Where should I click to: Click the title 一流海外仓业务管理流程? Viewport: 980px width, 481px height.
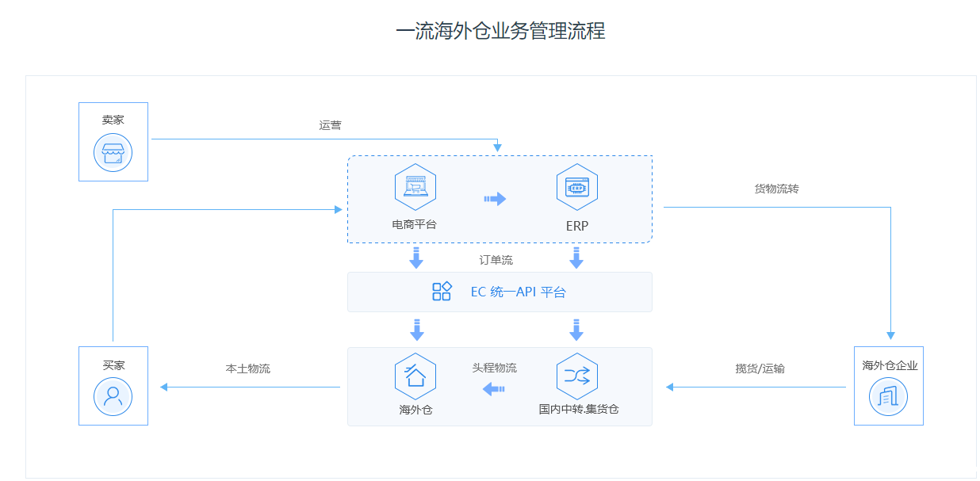(500, 31)
